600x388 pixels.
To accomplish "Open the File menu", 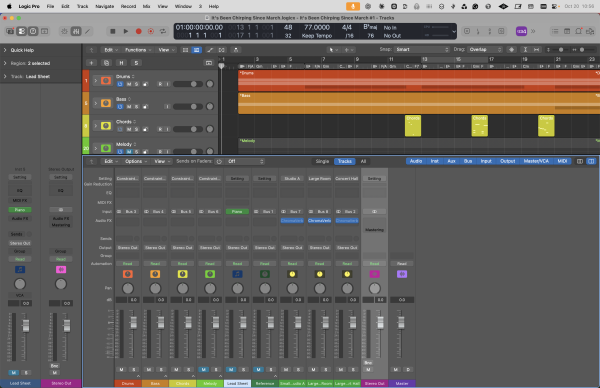I will coord(50,7).
